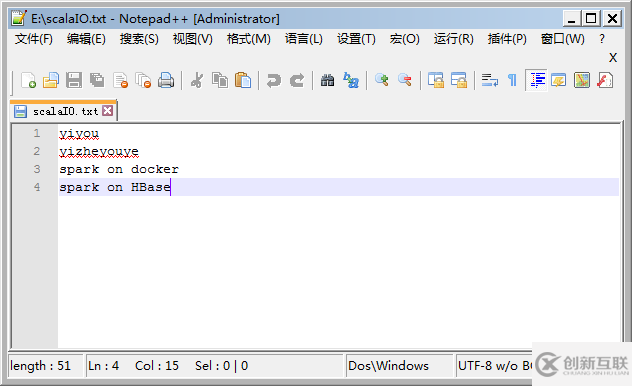Click the user defined language icon

[559, 80]
